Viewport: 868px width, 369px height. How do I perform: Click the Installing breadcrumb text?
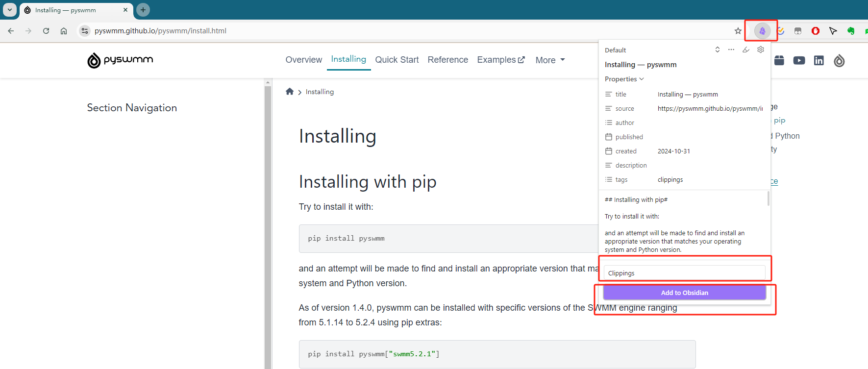pos(320,92)
